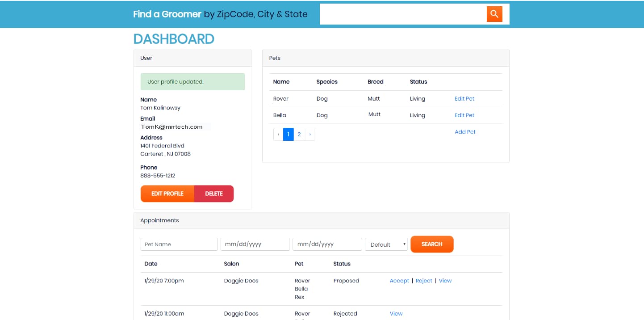Viewport: 644px width, 320px height.
Task: Select page 2 of the Pets list
Action: click(299, 134)
